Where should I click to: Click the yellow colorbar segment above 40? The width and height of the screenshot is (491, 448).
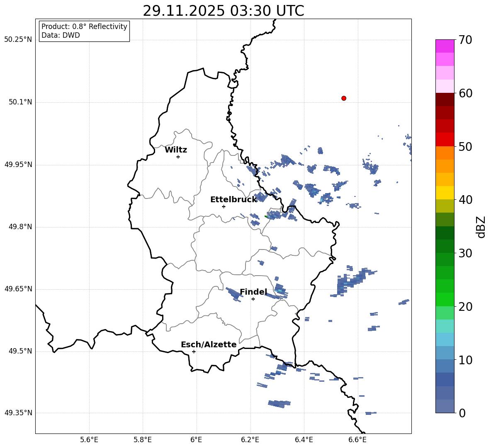445,193
